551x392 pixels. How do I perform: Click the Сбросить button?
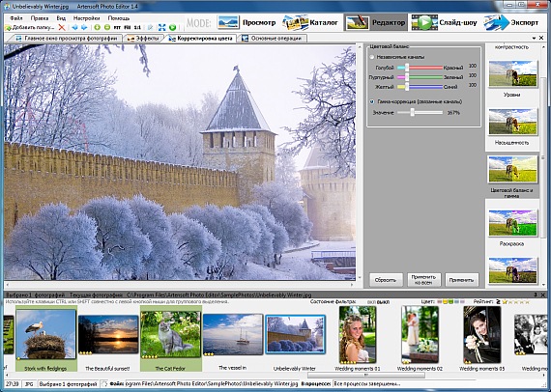coord(386,280)
